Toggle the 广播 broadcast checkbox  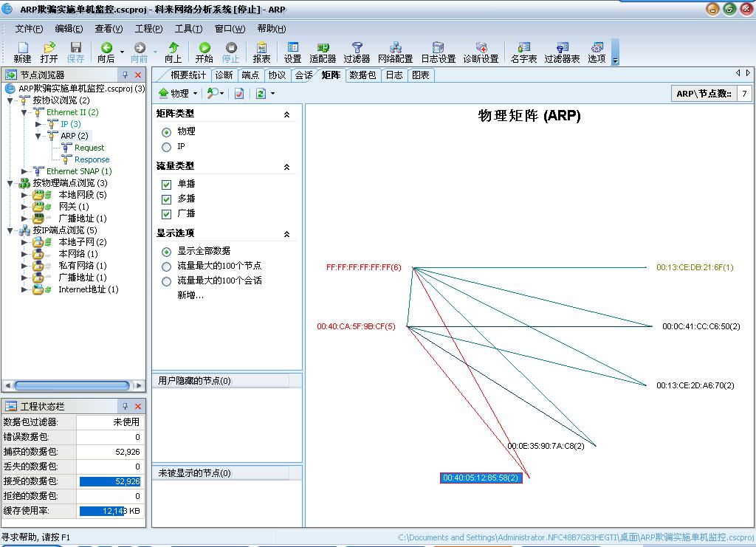(x=167, y=214)
